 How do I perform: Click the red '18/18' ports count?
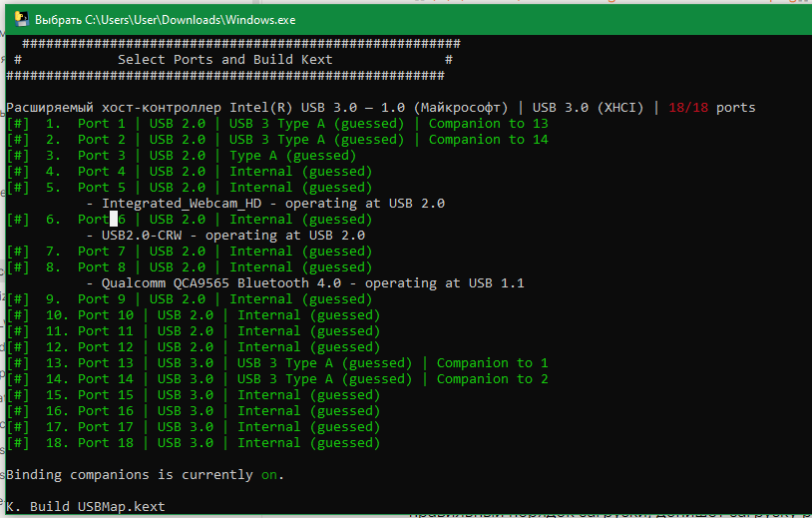tap(688, 108)
